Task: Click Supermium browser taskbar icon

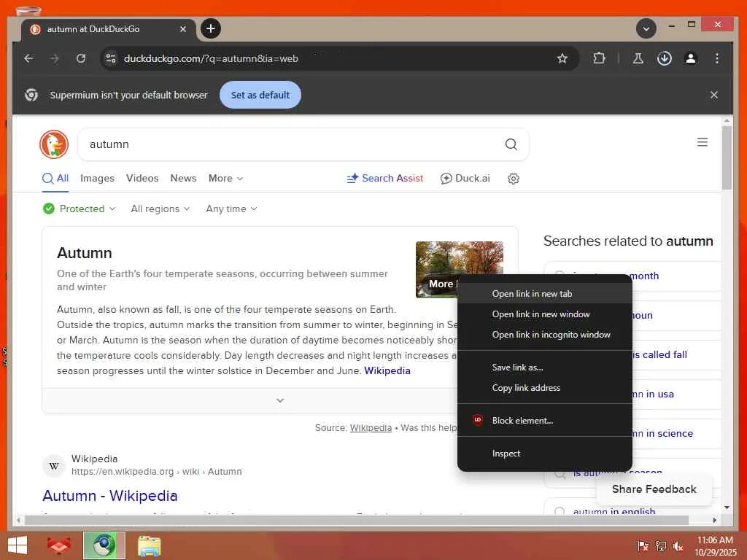Action: coord(104,545)
